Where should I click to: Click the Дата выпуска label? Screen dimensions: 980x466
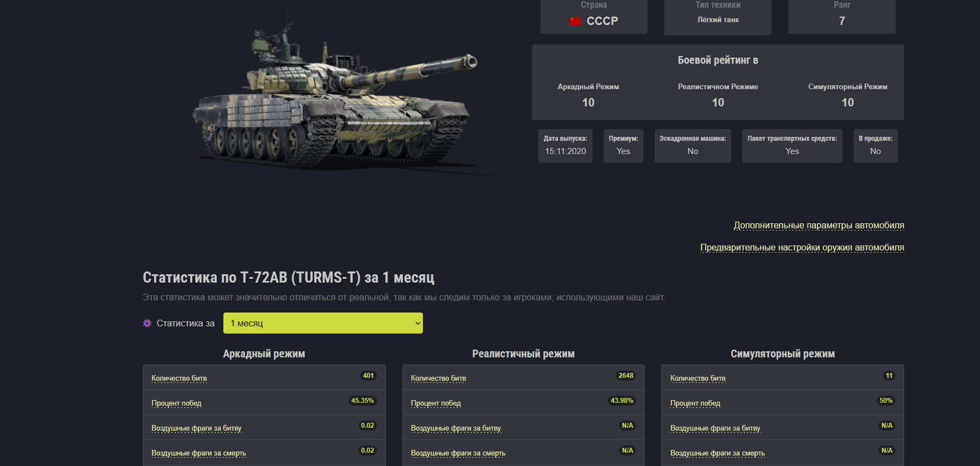565,139
